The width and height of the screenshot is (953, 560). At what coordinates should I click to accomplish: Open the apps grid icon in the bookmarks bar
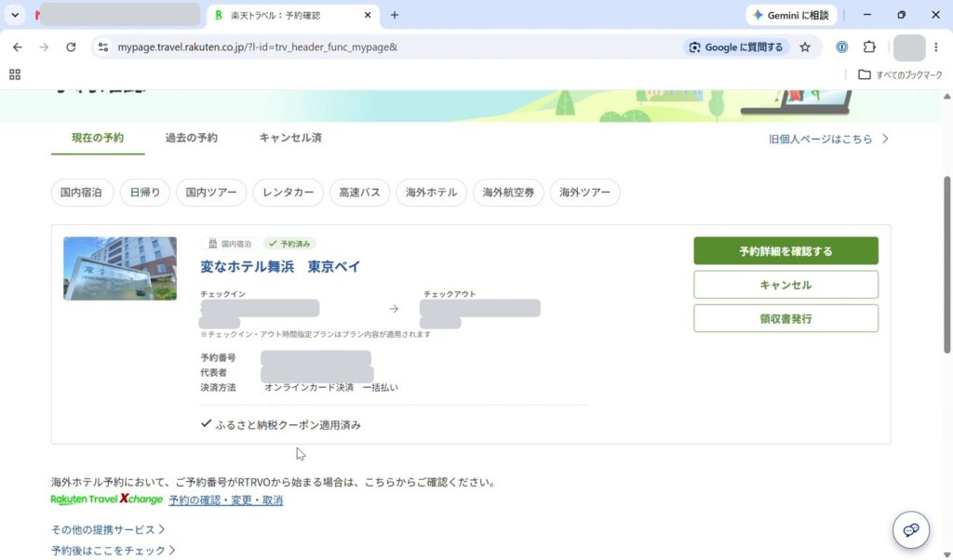tap(15, 74)
